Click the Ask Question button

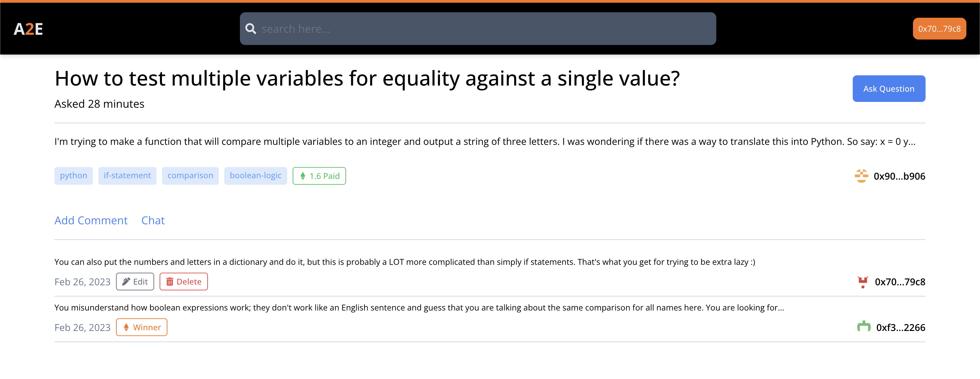(x=889, y=88)
